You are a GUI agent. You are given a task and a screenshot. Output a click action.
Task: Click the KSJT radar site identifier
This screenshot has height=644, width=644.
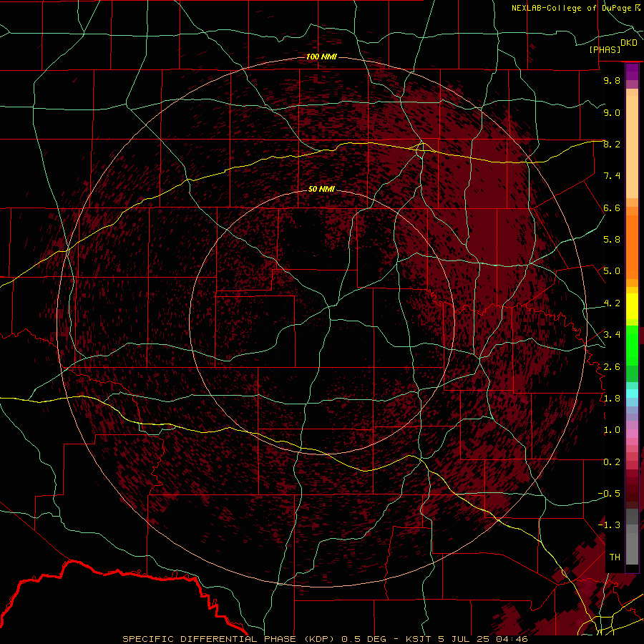(418, 639)
